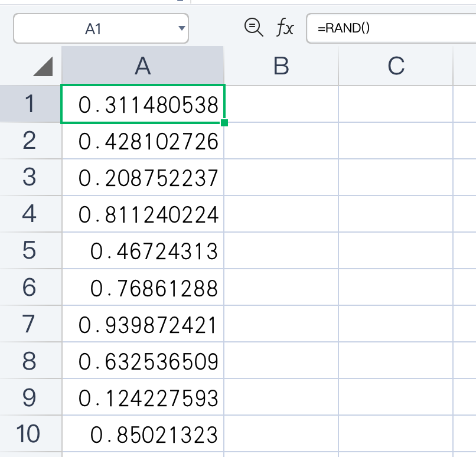This screenshot has width=476, height=457.
Task: Select row 10 header
Action: click(30, 433)
